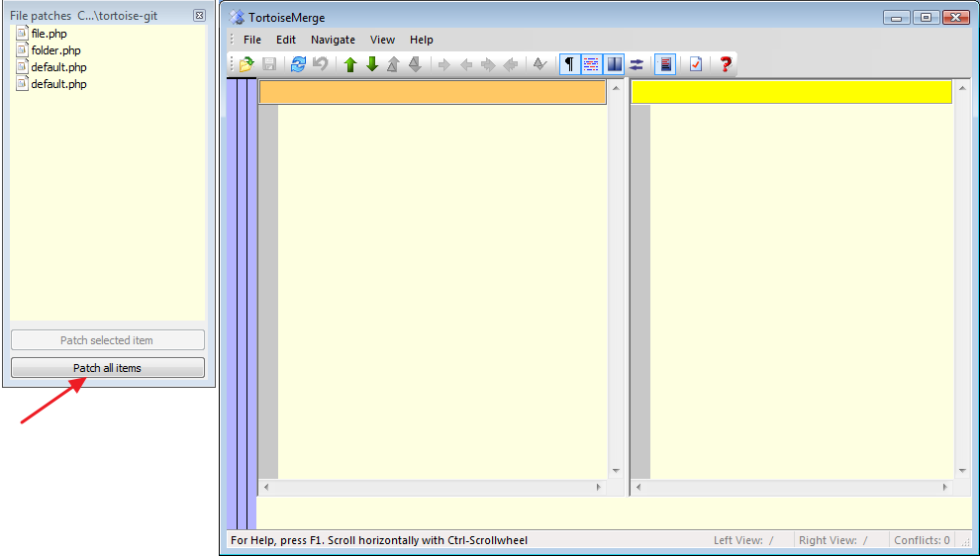Open settings via the checklist page icon
This screenshot has height=556, width=980.
pyautogui.click(x=696, y=64)
